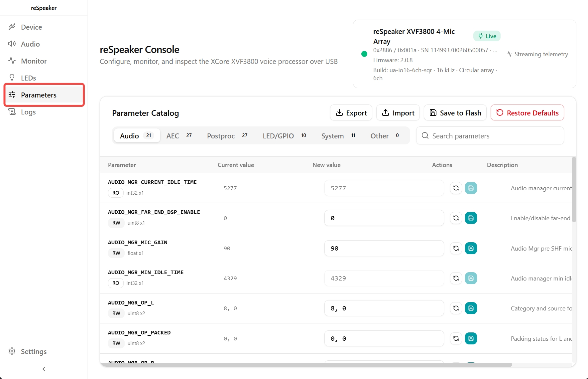Select AUDIO_MGR_OP_L parameter name
This screenshot has height=379, width=588.
click(131, 302)
